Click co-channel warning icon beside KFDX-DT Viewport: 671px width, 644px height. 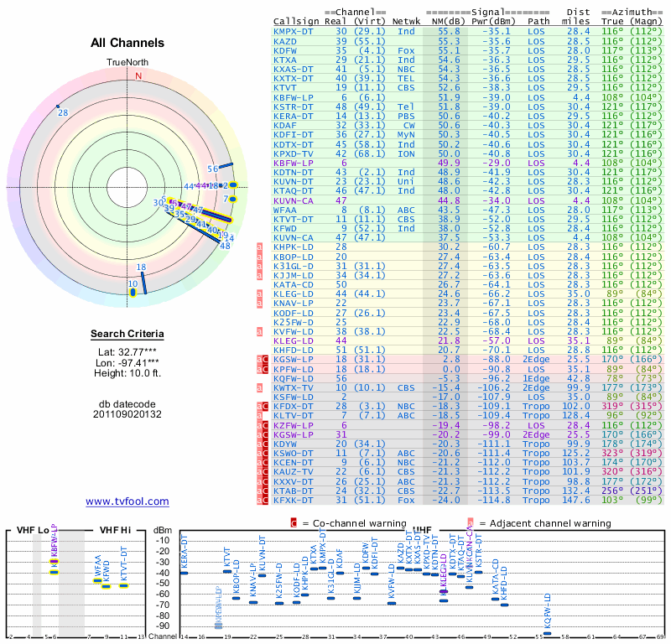264,406
